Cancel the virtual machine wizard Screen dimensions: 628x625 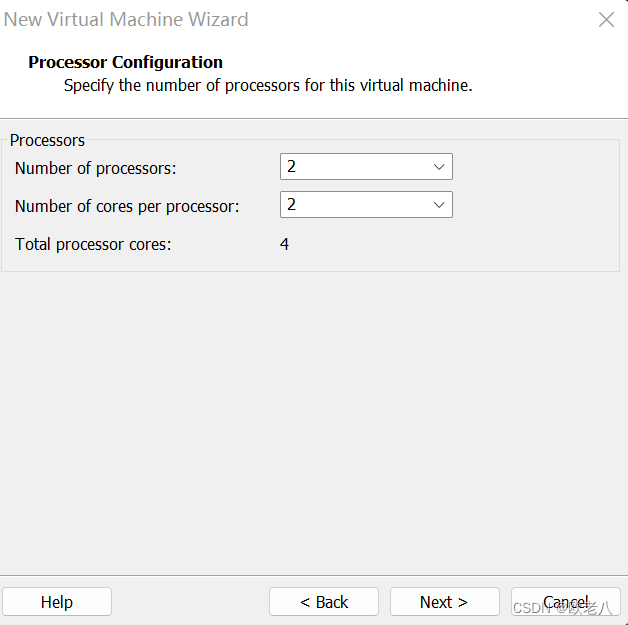coord(566,602)
